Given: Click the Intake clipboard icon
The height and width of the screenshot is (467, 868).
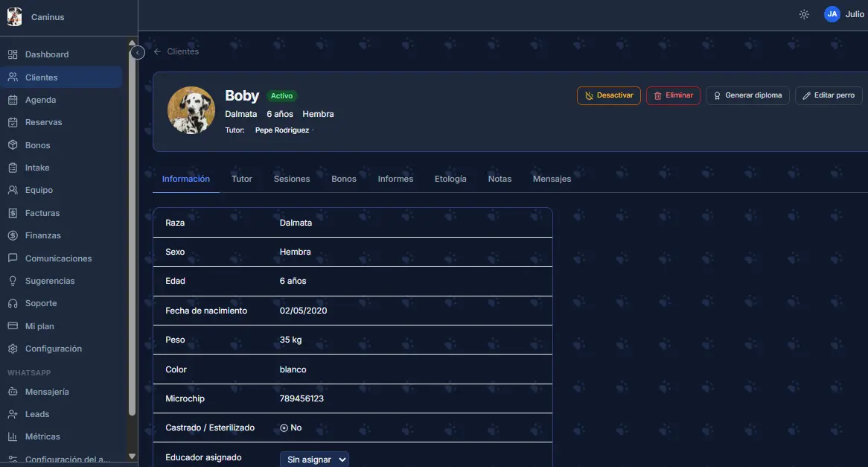Looking at the screenshot, I should [x=13, y=168].
